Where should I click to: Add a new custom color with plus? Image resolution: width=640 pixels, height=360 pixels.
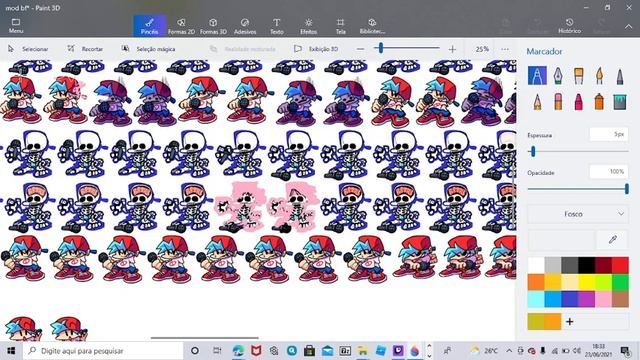569,322
